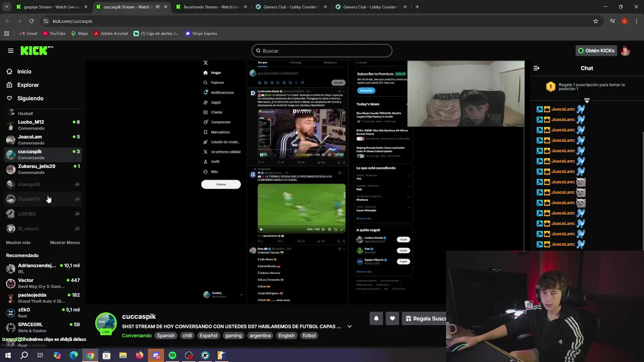Open the Kick sidebar hamburger menu

[x=11, y=51]
